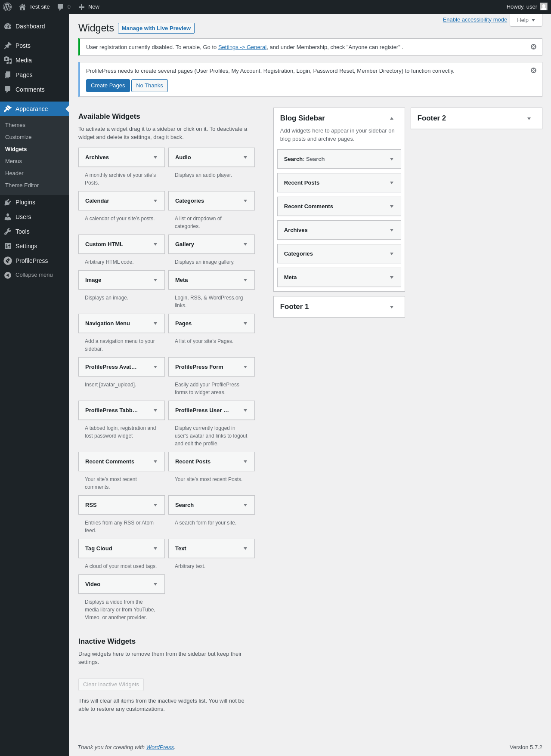Screen dimensions: 551x756
Task: Click the plus New icon in admin bar
Action: pos(81,7)
